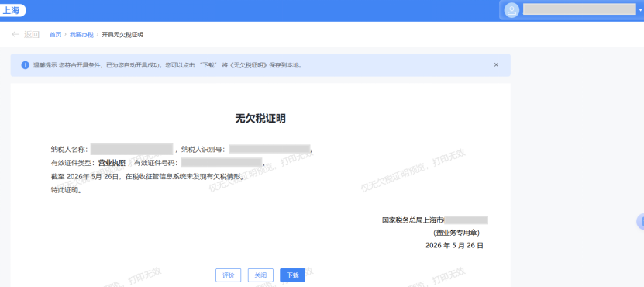644x287 pixels.
Task: Download certificate with 下载 button
Action: click(292, 275)
